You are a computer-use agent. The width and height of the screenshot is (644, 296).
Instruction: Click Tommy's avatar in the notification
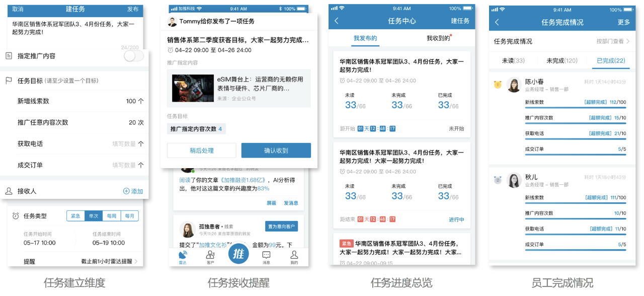[172, 22]
